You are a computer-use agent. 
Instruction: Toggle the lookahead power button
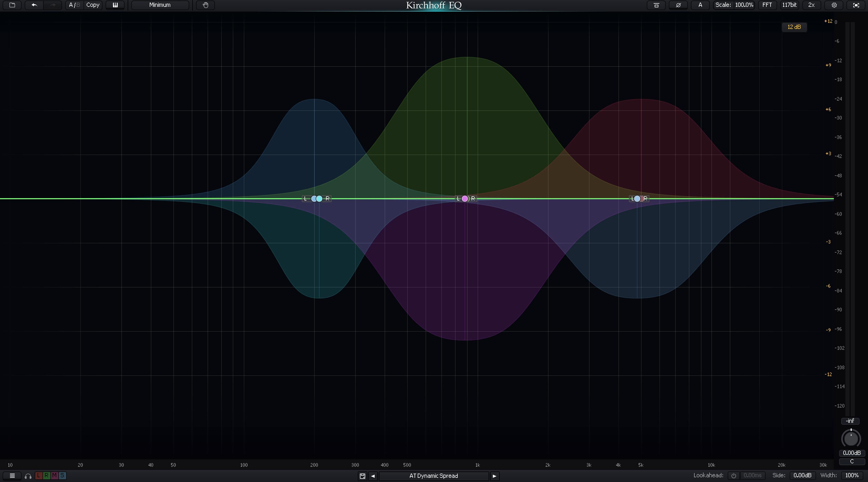(733, 476)
